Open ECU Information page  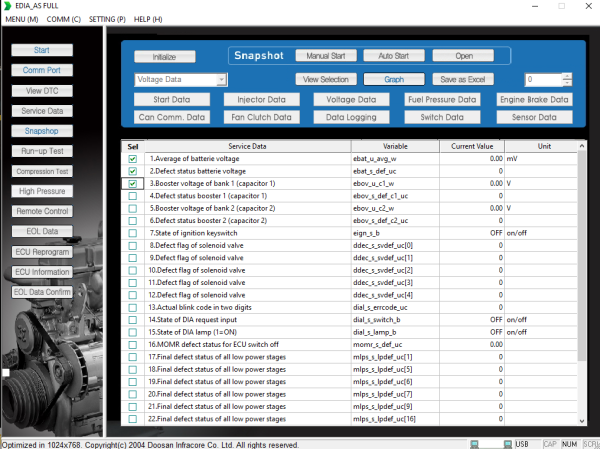[x=42, y=272]
